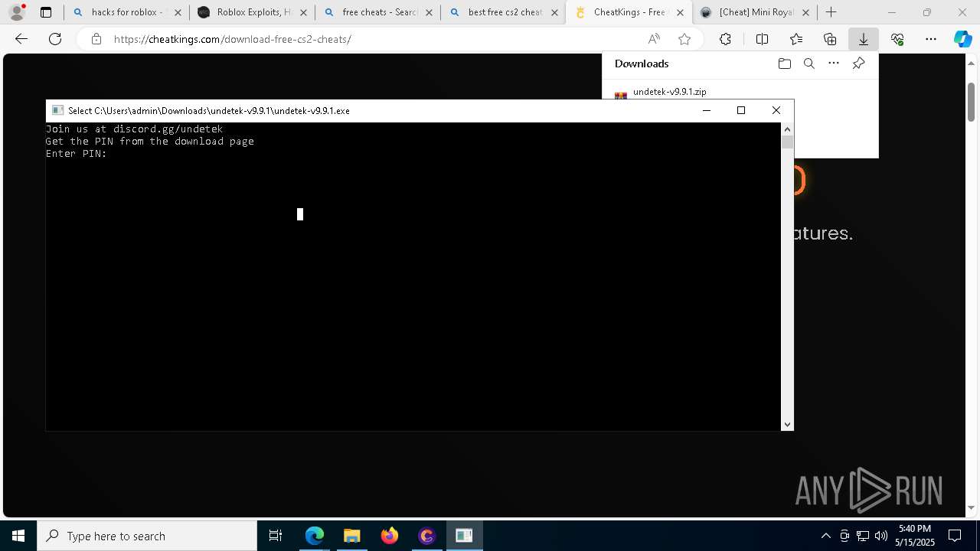Click the taskbar search box
Screen dimensions: 980x551
147,536
